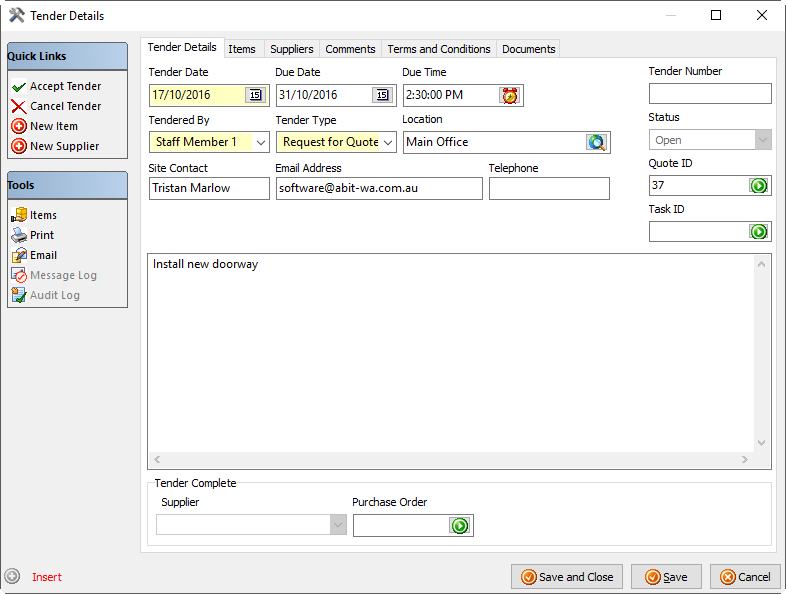Viewport: 786px width, 594px height.
Task: Open the Tender Date calendar picker
Action: 255,95
